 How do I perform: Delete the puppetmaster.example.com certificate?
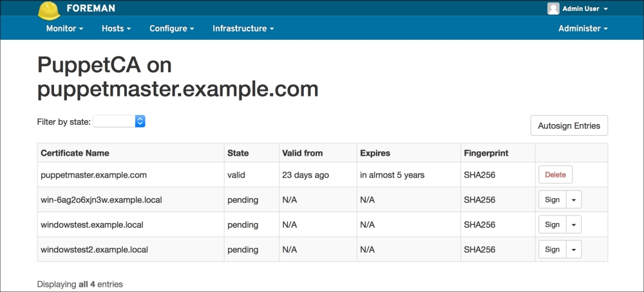pyautogui.click(x=555, y=174)
